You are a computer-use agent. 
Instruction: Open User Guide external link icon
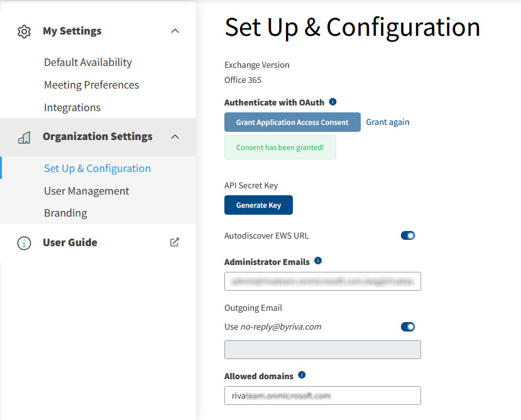coord(175,242)
